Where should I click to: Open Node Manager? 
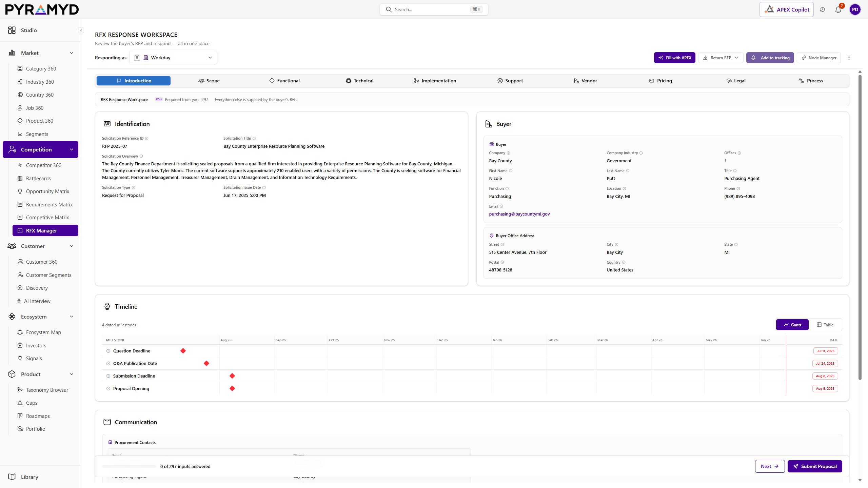click(x=819, y=58)
